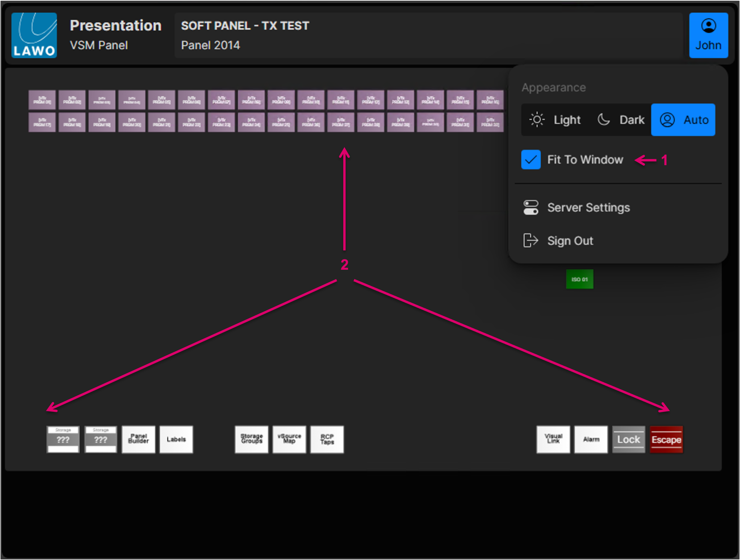Click Sign Out menu entry

click(570, 240)
